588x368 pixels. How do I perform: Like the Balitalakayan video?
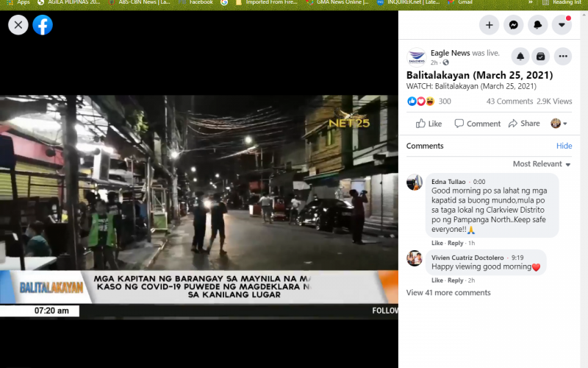pyautogui.click(x=429, y=124)
